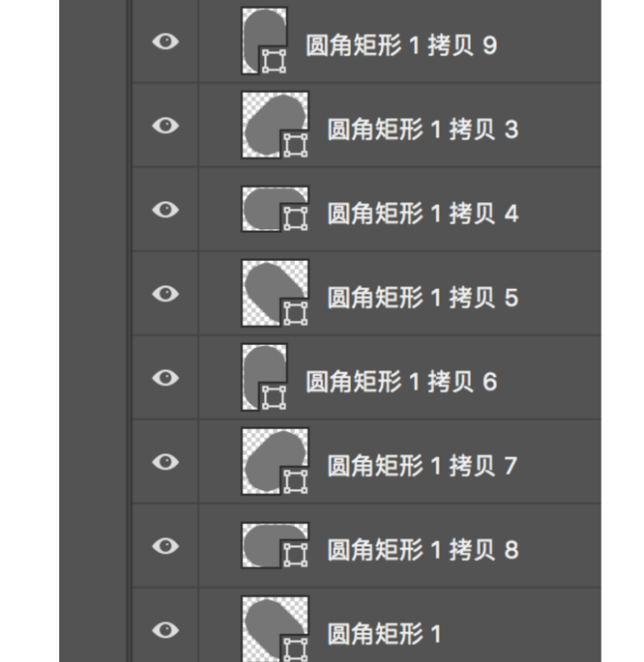Toggle eye icon for 圆角矩形 1 layer

pos(166,630)
